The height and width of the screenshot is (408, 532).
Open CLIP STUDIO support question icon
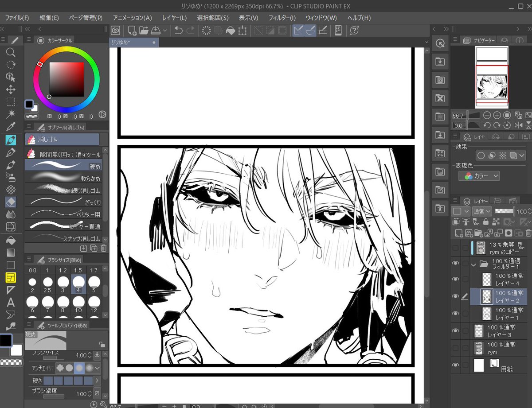pos(354,30)
